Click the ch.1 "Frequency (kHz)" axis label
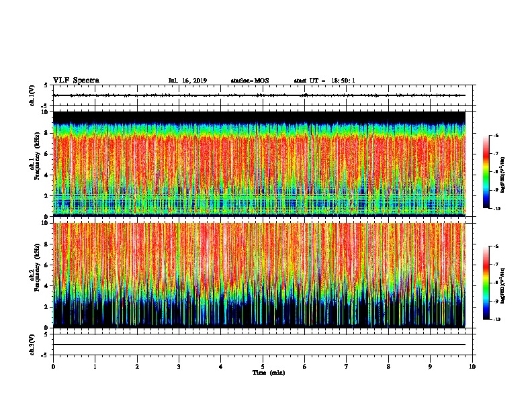The image size is (532, 411). 37,156
